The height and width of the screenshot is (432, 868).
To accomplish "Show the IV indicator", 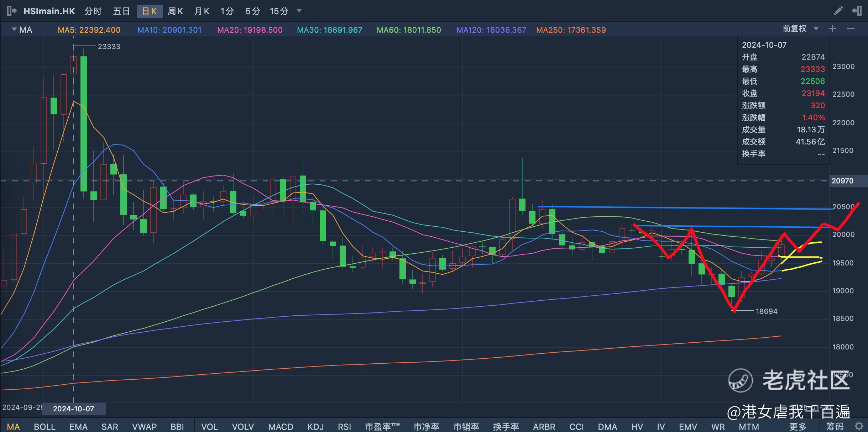I will point(661,426).
